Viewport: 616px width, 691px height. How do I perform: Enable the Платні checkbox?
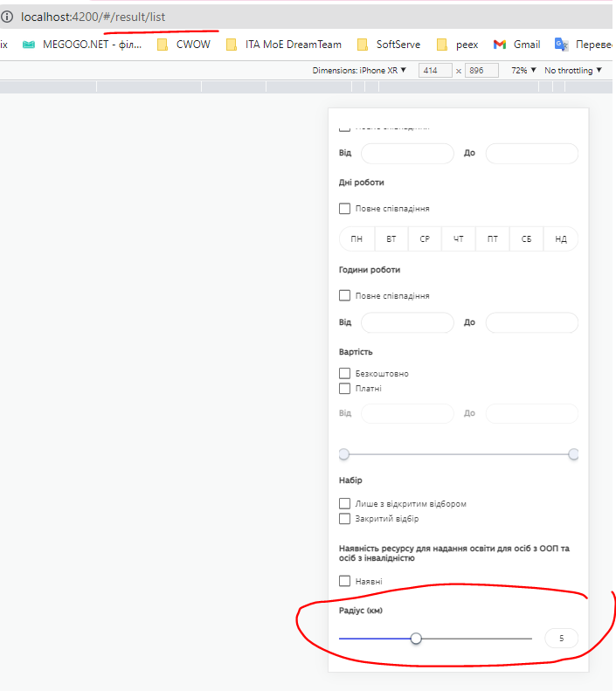(344, 388)
